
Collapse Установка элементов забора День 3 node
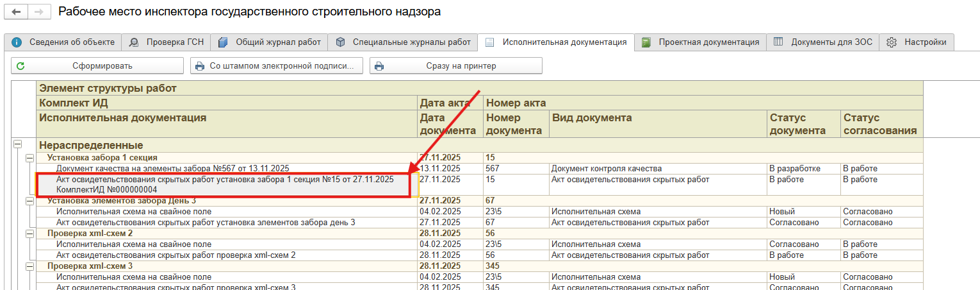[x=29, y=201]
